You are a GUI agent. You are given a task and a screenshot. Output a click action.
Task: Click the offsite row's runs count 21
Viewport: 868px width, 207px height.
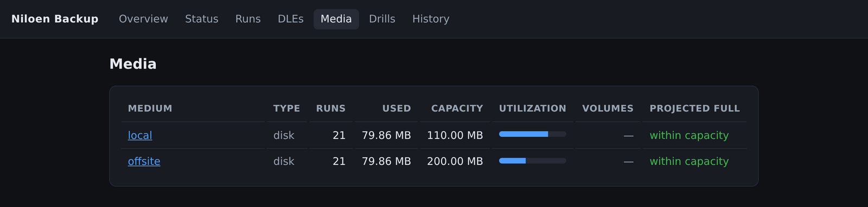tap(339, 161)
